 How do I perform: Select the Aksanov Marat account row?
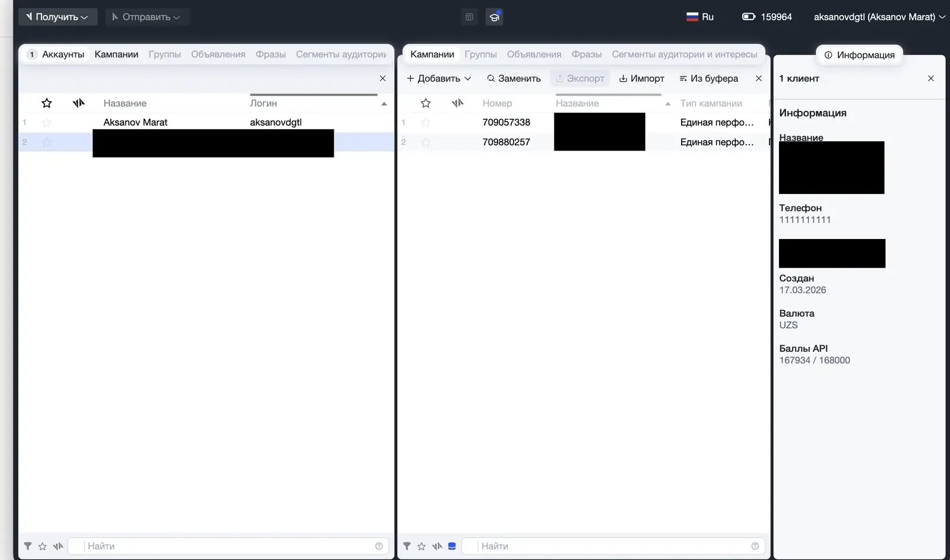coord(206,122)
